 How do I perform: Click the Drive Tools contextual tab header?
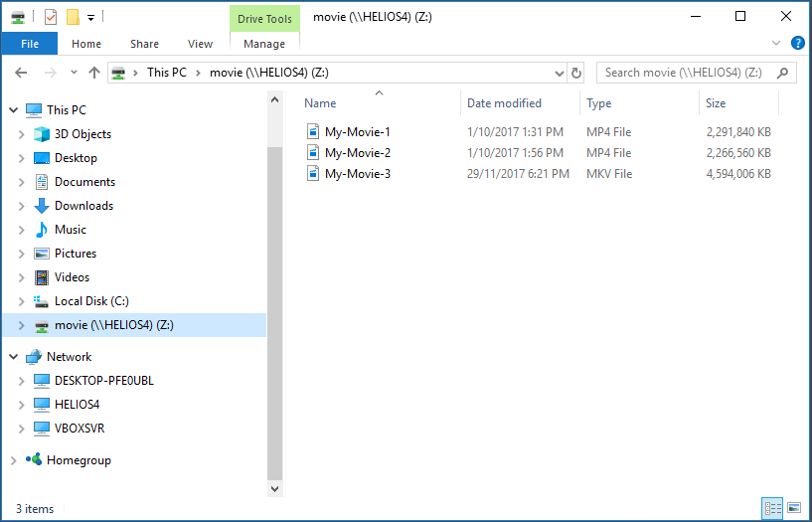point(264,19)
